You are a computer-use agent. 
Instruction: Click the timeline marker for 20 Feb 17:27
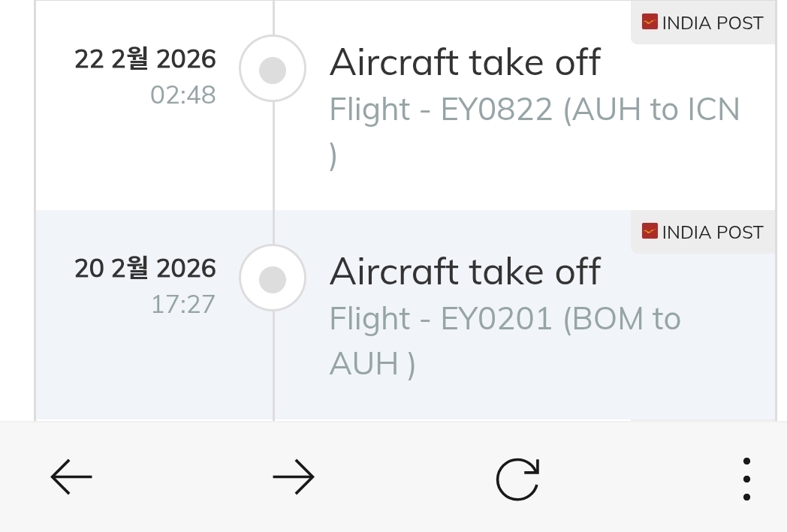pos(273,278)
